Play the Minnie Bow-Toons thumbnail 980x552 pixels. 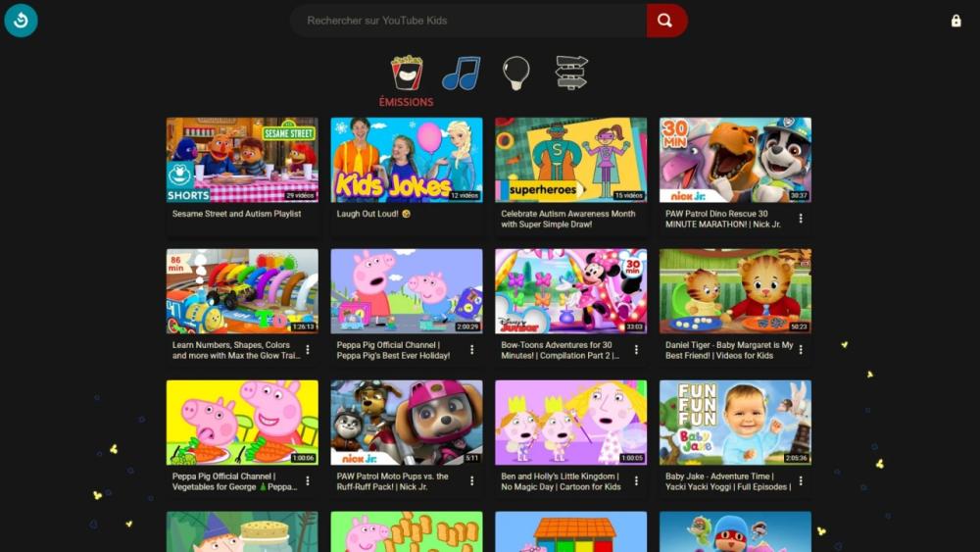pyautogui.click(x=570, y=291)
